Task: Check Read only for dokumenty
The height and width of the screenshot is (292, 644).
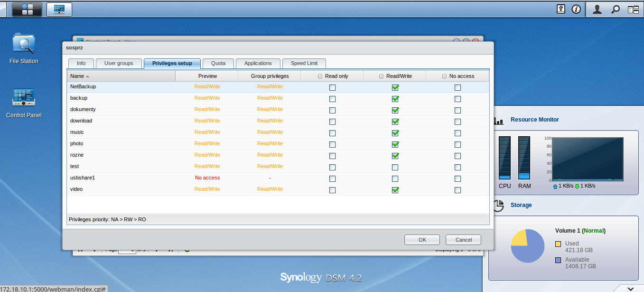Action: (x=332, y=110)
